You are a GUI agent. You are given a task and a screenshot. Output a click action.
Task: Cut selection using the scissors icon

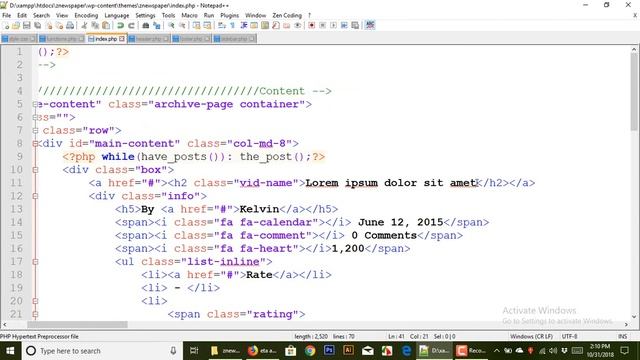pyautogui.click(x=84, y=25)
